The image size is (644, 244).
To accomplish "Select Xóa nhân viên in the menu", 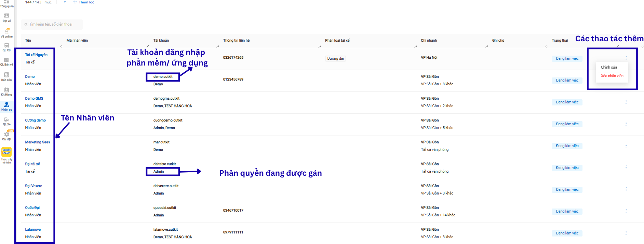I will click(x=612, y=76).
